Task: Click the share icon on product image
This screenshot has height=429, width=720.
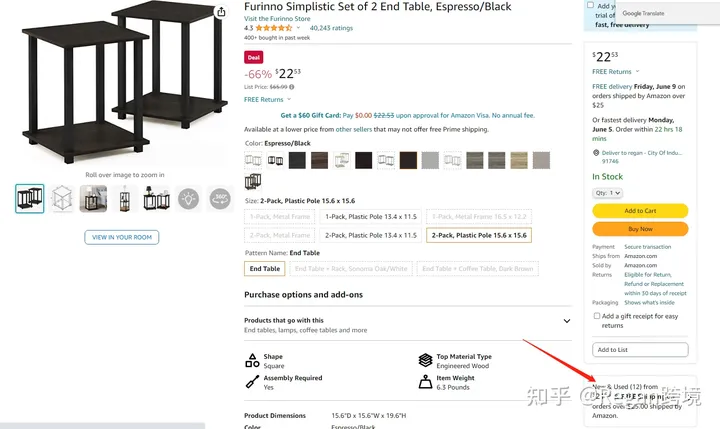Action: [x=220, y=12]
